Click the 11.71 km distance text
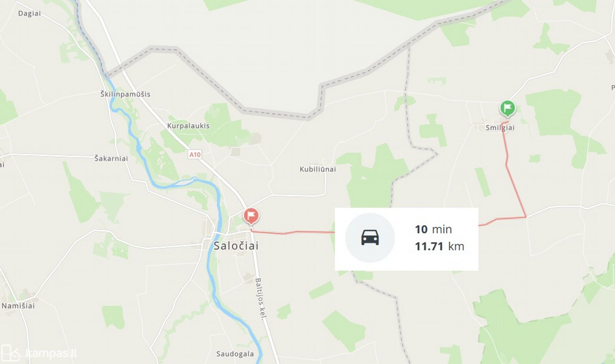The width and height of the screenshot is (615, 364). (x=440, y=247)
